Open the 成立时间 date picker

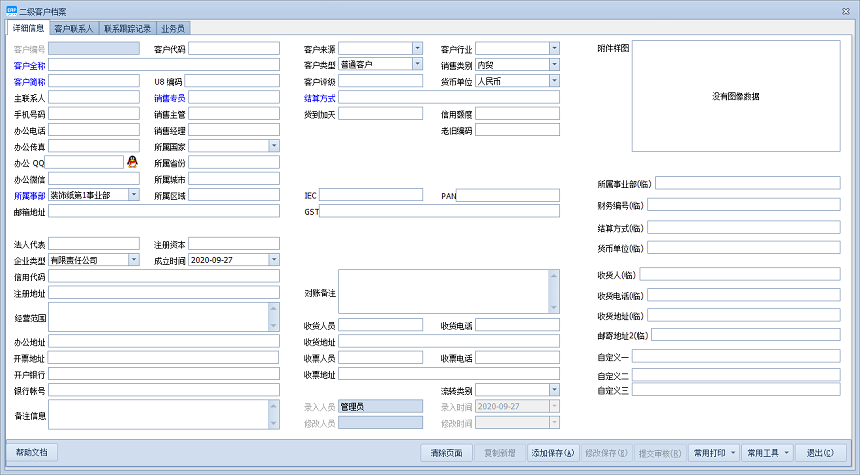click(x=273, y=260)
